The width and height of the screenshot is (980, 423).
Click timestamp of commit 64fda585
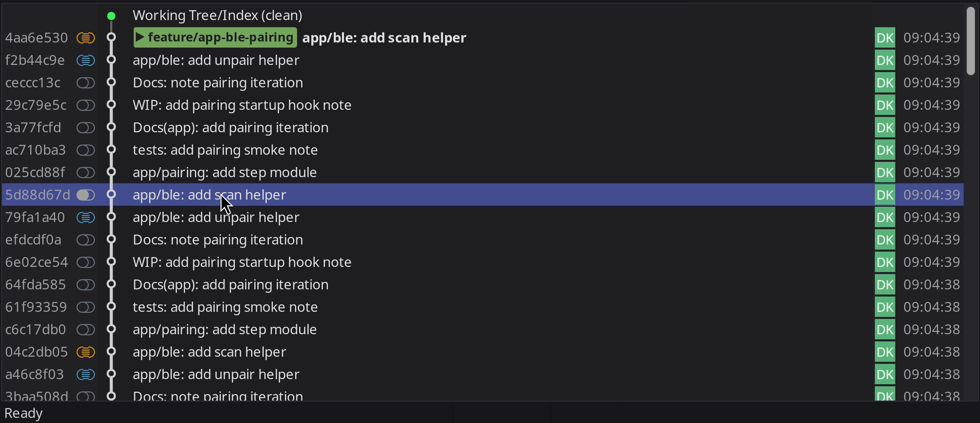click(931, 285)
